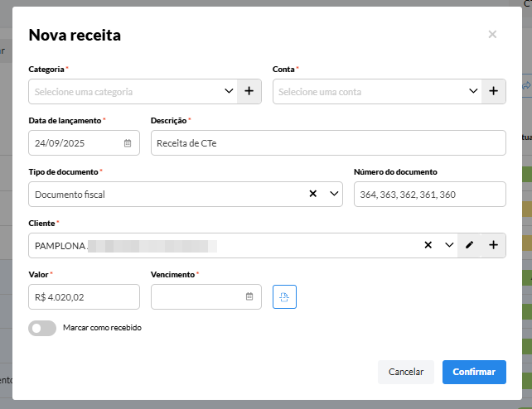Close the Nova receita dialog
The width and height of the screenshot is (532, 409).
pos(492,34)
